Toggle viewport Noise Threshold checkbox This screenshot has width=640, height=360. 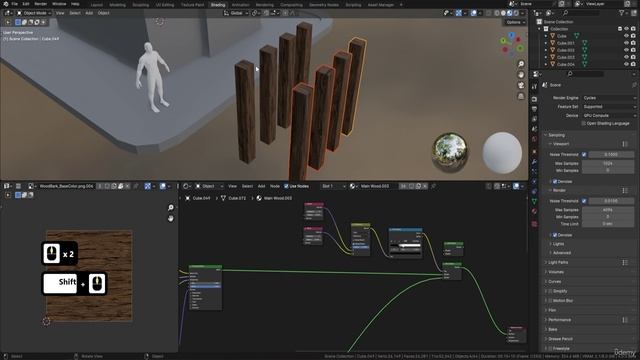tap(584, 155)
